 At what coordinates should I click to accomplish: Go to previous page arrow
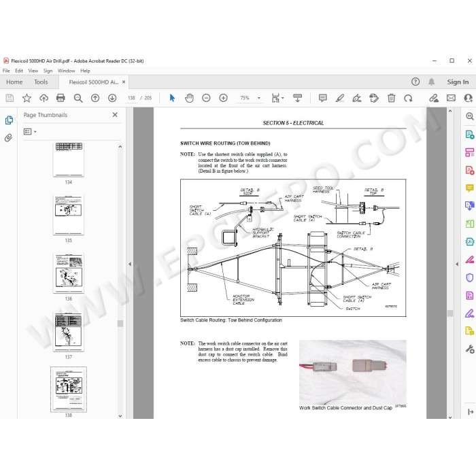95,98
